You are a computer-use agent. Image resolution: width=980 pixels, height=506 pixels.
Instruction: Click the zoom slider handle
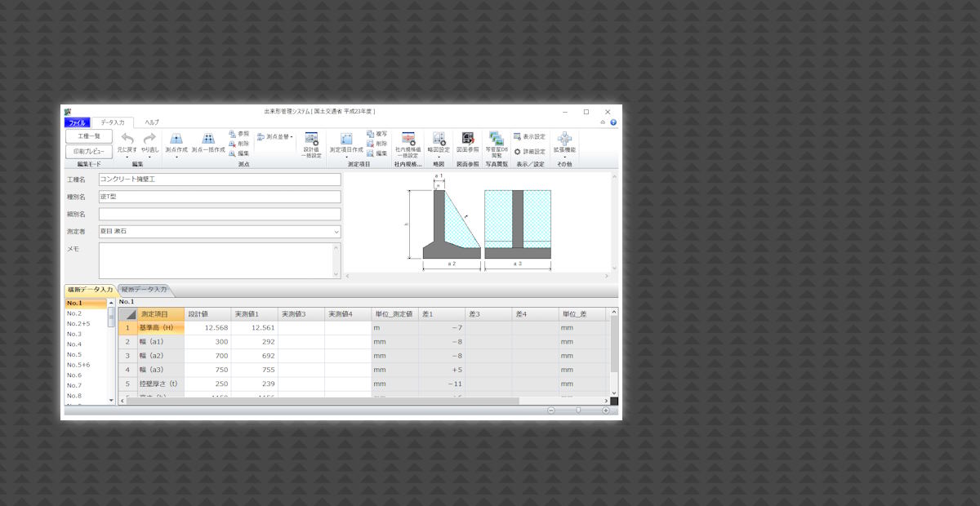[x=578, y=411]
